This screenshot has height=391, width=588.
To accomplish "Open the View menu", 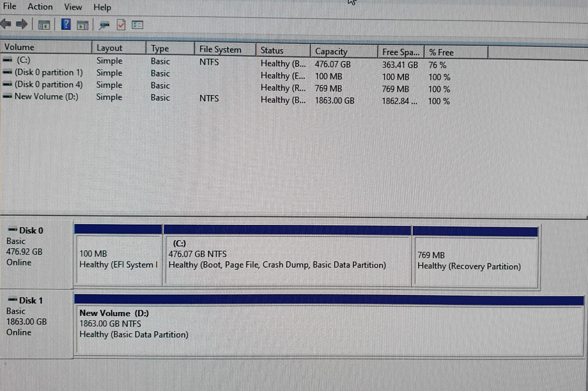I will tap(73, 7).
